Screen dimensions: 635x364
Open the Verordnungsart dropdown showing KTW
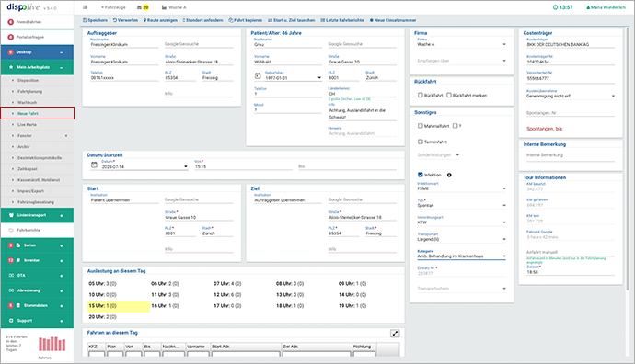(x=462, y=222)
